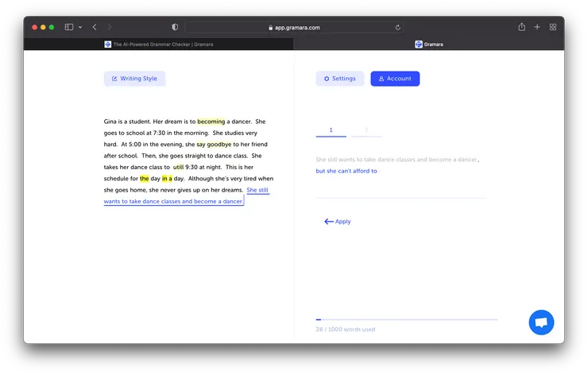The image size is (588, 375).
Task: Click the Safari share icon
Action: point(521,27)
